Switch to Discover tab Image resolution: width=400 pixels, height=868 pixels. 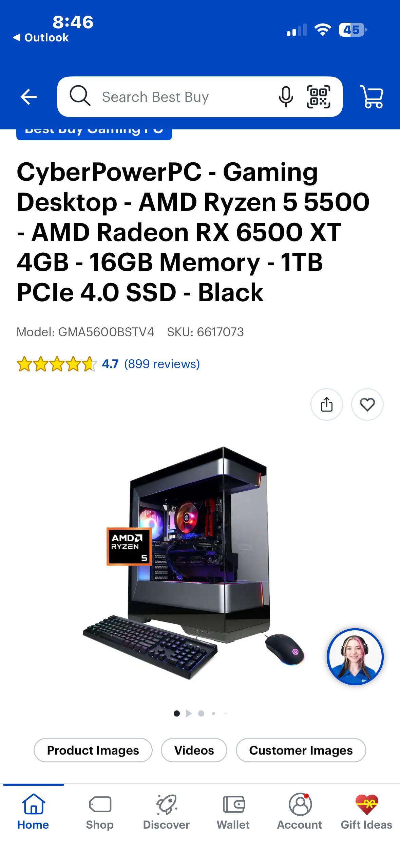click(x=166, y=812)
